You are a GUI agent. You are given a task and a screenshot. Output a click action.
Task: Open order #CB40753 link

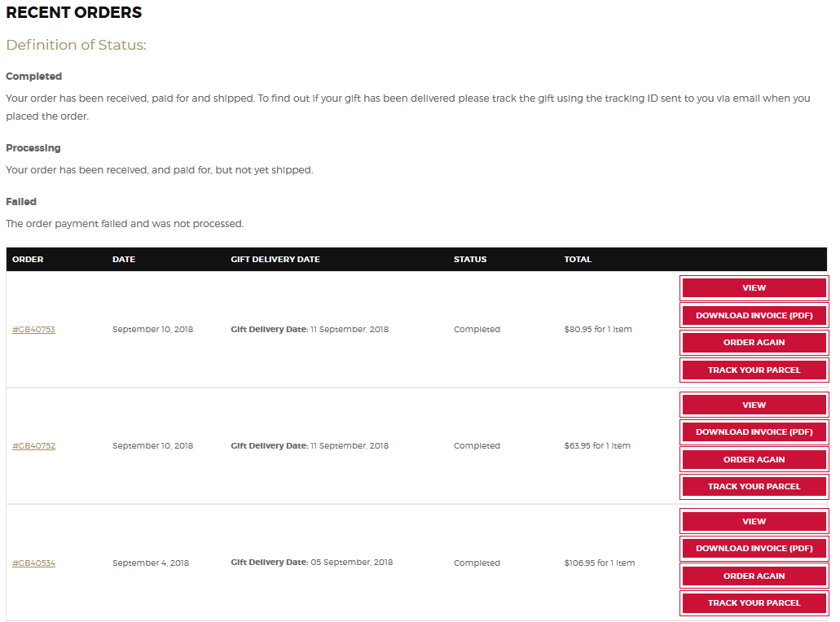pos(33,329)
